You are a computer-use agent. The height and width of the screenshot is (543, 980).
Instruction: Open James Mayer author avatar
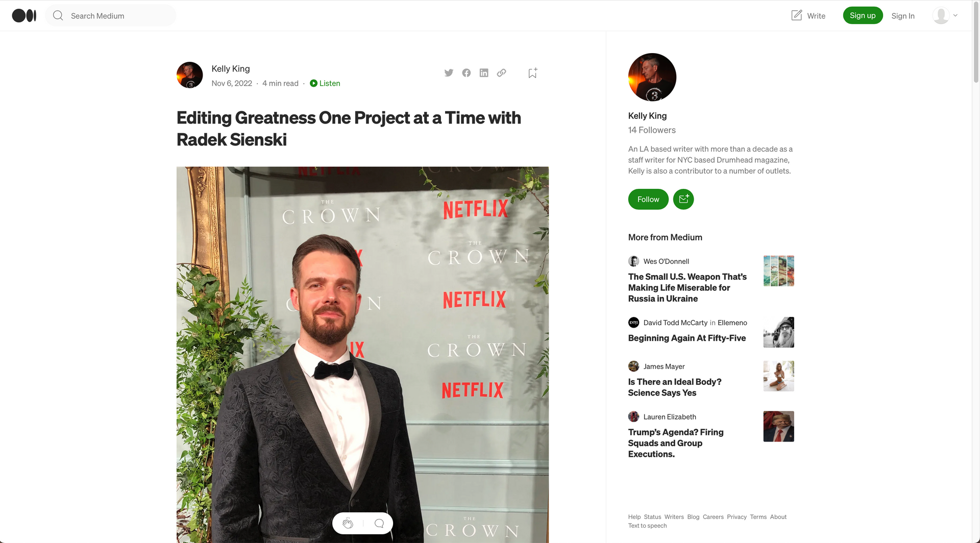pos(633,366)
